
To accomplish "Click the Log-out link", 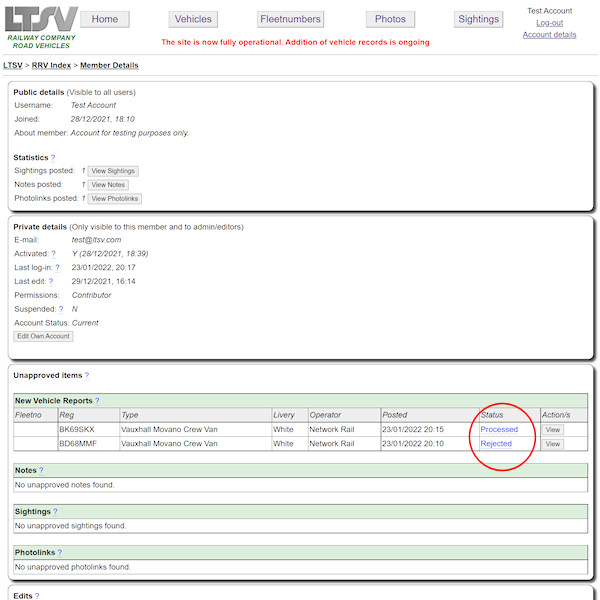I will [x=549, y=23].
